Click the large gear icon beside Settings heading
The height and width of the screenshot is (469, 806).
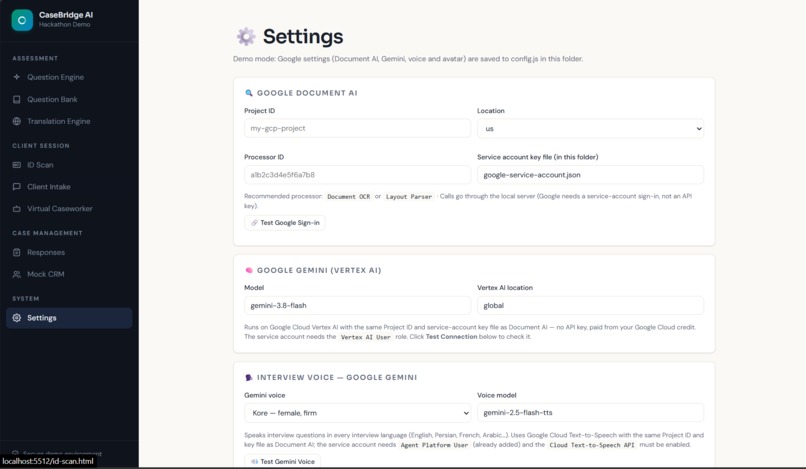pos(246,37)
